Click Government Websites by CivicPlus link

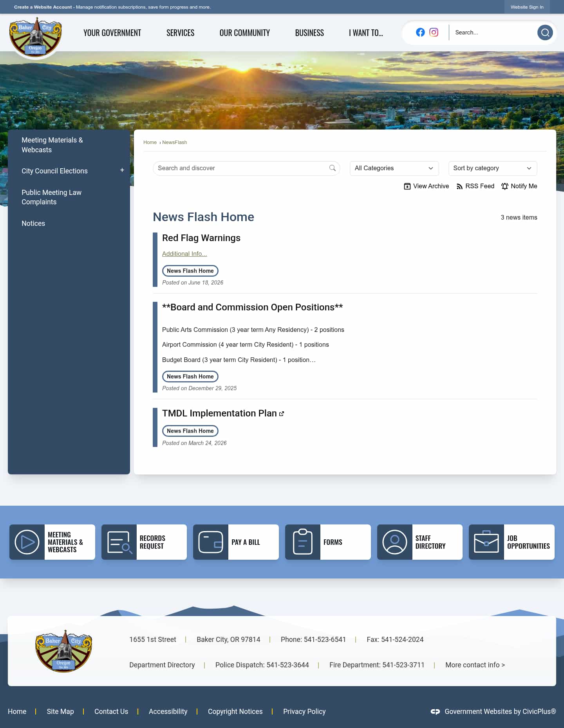(500, 712)
